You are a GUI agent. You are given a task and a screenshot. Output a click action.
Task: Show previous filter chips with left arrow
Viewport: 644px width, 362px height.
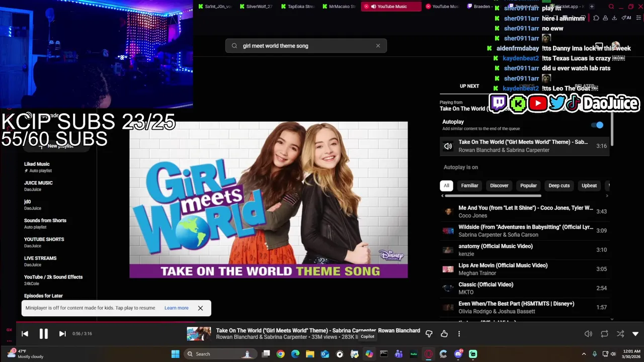click(442, 196)
